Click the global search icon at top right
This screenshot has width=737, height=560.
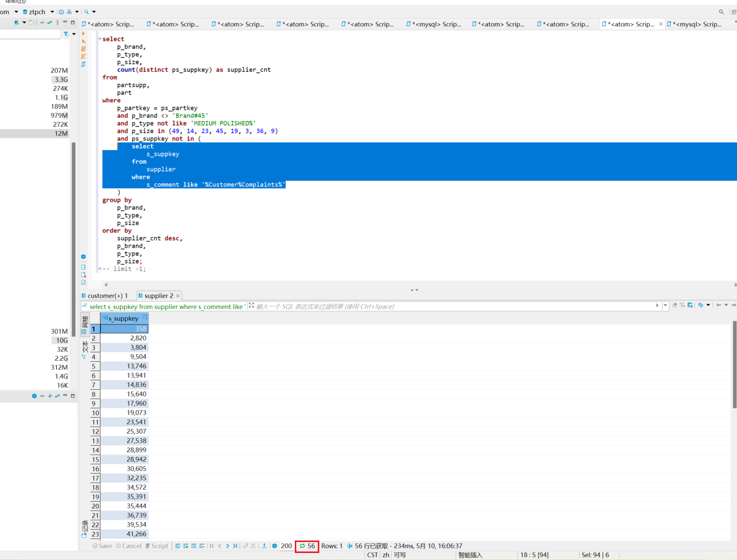(x=721, y=11)
